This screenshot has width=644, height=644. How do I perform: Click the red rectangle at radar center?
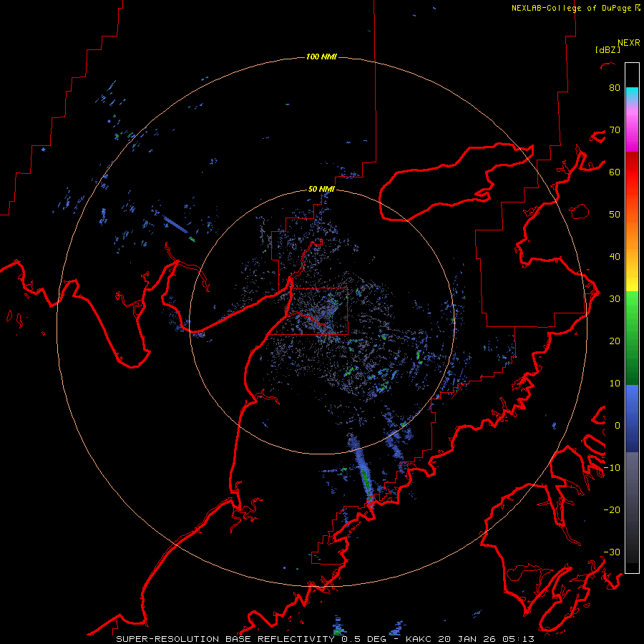pos(318,311)
